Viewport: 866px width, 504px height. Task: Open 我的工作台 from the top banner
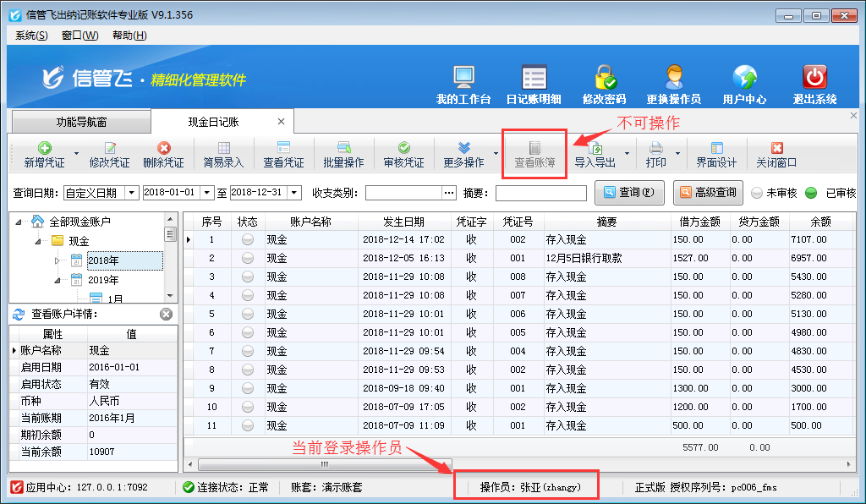463,79
